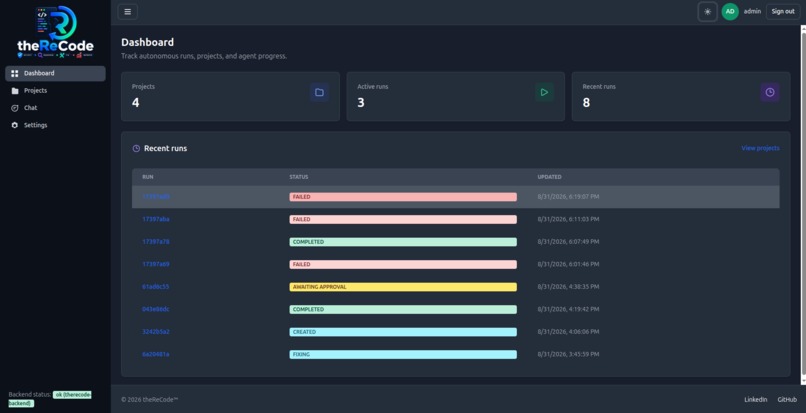Click FAILED badge in the 6:01:46 PM row
The width and height of the screenshot is (806, 413).
click(403, 264)
